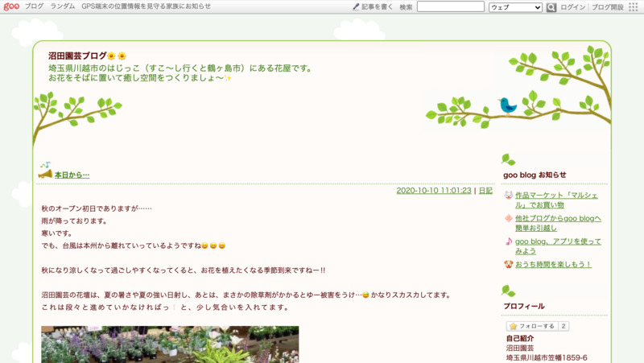This screenshot has height=363, width=644.
Task: Click the music note icon beside goo blog、アプリ
Action: [x=509, y=241]
